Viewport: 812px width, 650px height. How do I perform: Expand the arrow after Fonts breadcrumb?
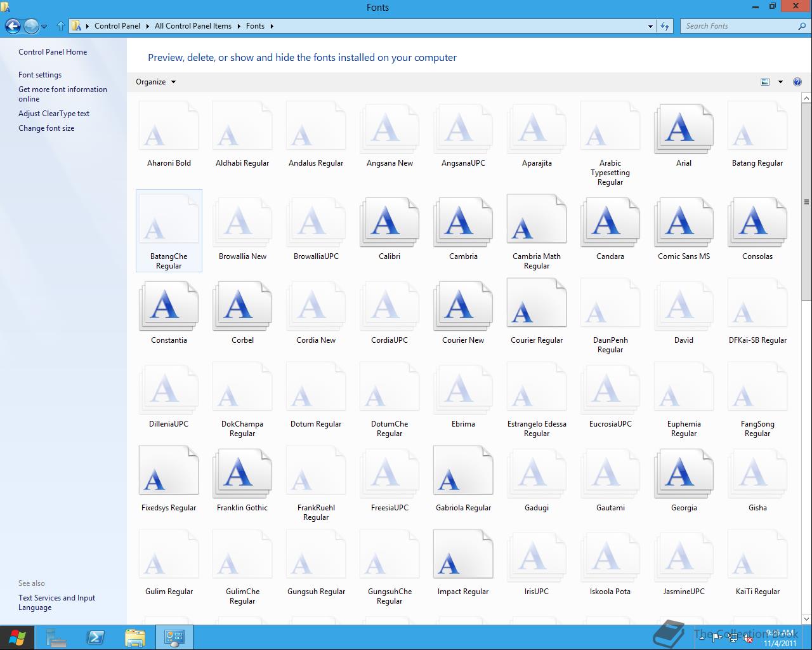click(272, 26)
